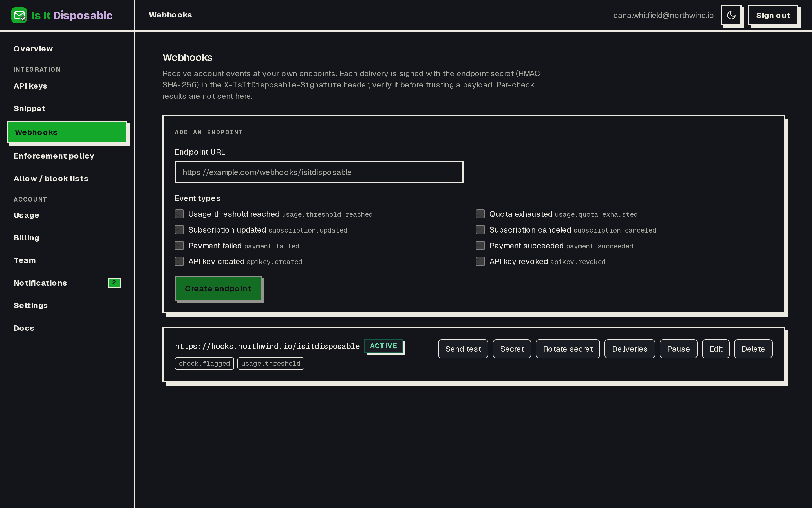Image resolution: width=812 pixels, height=508 pixels.
Task: Reveal the endpoint Secret
Action: [512, 349]
